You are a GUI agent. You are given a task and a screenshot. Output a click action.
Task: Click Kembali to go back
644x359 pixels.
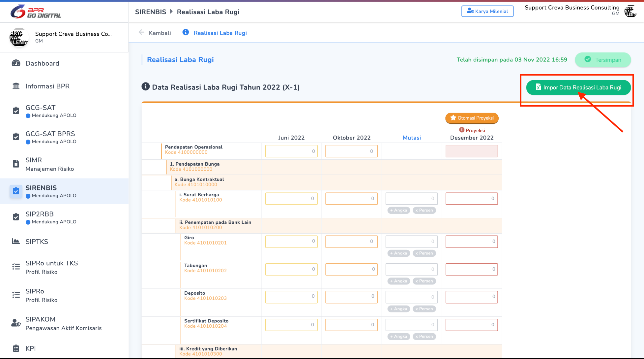click(x=160, y=33)
